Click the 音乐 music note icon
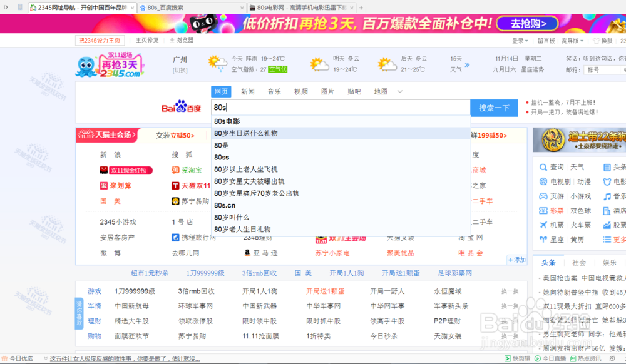The height and width of the screenshot is (364, 626). [606, 196]
